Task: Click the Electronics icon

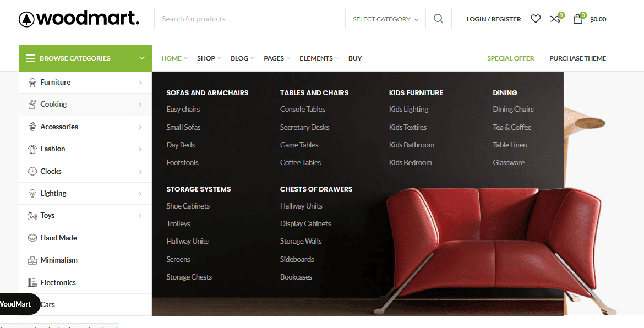Action: coord(32,282)
